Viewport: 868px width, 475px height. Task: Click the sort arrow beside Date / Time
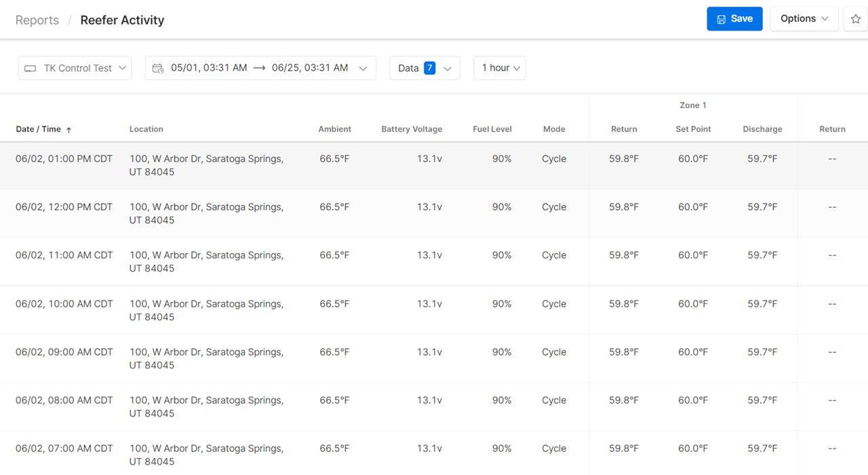pos(68,130)
